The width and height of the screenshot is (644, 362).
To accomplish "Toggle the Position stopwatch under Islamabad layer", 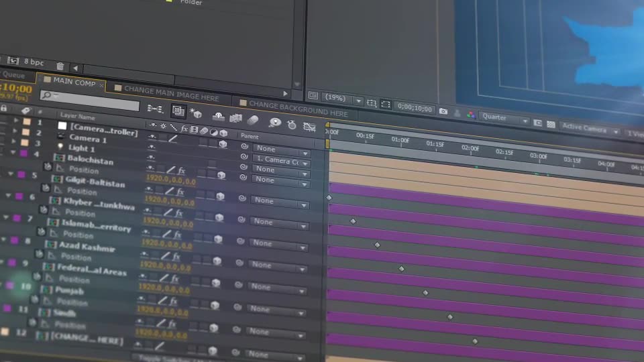I will pyautogui.click(x=41, y=231).
